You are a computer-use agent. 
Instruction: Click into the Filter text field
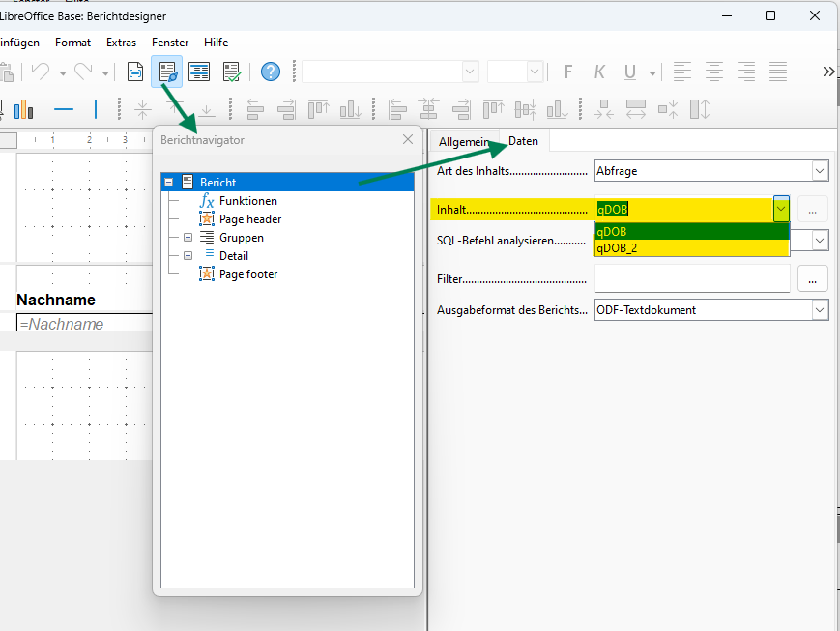691,278
